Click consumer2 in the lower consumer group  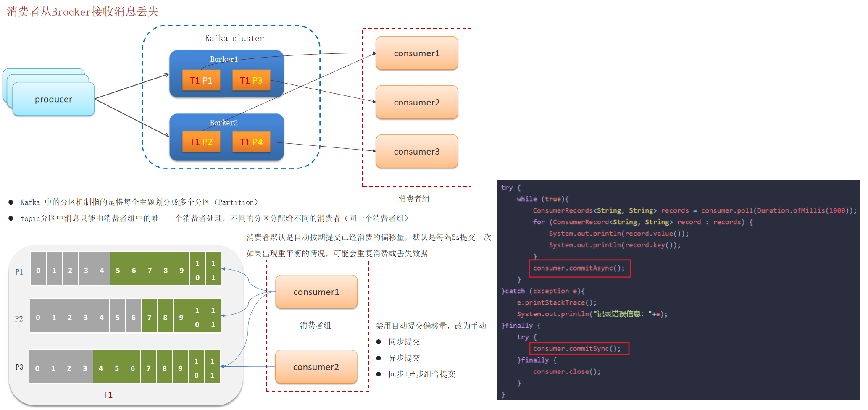coord(316,367)
